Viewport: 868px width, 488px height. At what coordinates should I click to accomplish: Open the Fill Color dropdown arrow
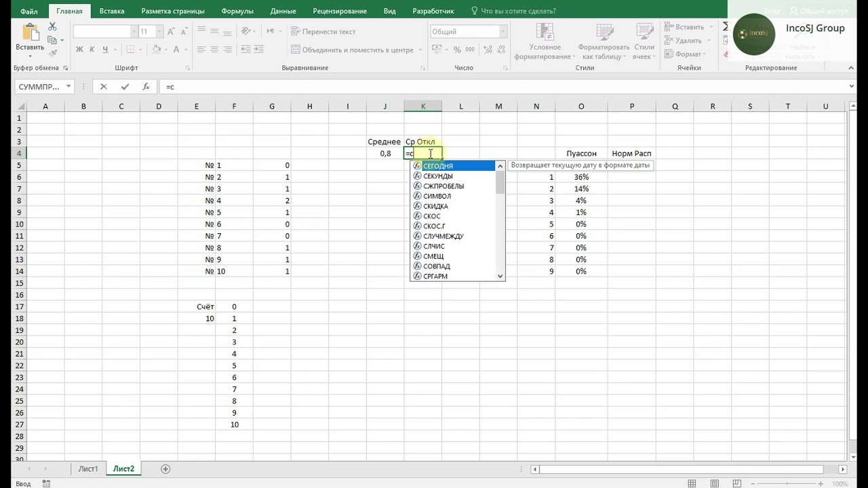(x=165, y=49)
